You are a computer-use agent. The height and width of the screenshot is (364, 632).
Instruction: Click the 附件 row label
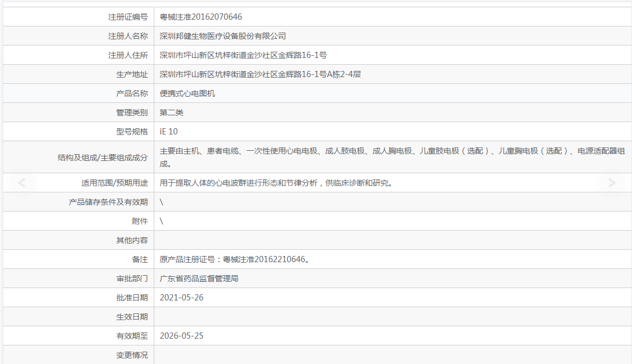tap(140, 221)
